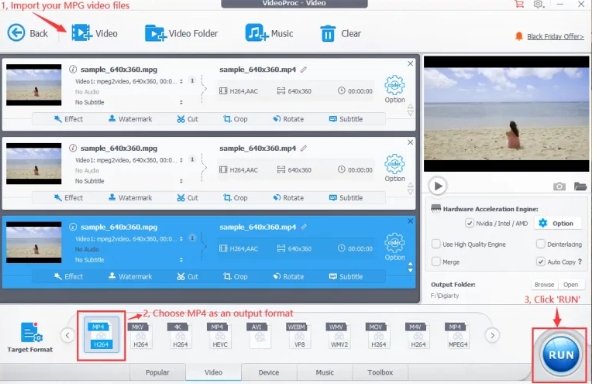Open the output folder

[x=571, y=285]
